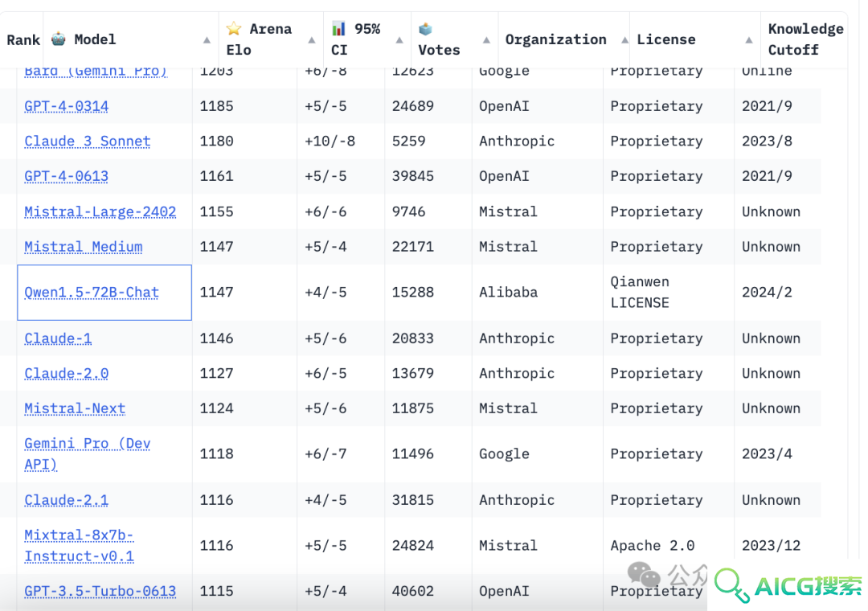The width and height of the screenshot is (868, 611).
Task: Click the Elo value 1161
Action: click(216, 176)
